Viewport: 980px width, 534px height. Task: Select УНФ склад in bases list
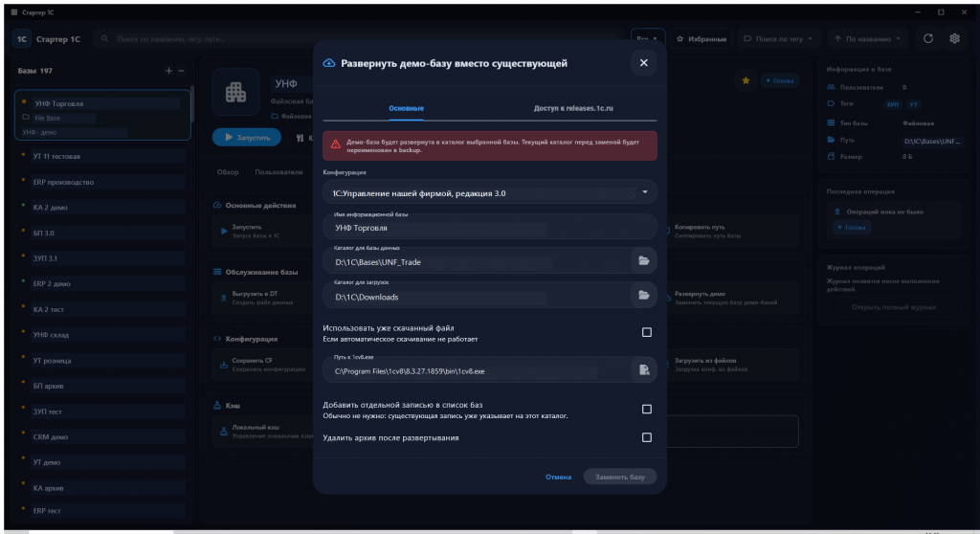(102, 335)
